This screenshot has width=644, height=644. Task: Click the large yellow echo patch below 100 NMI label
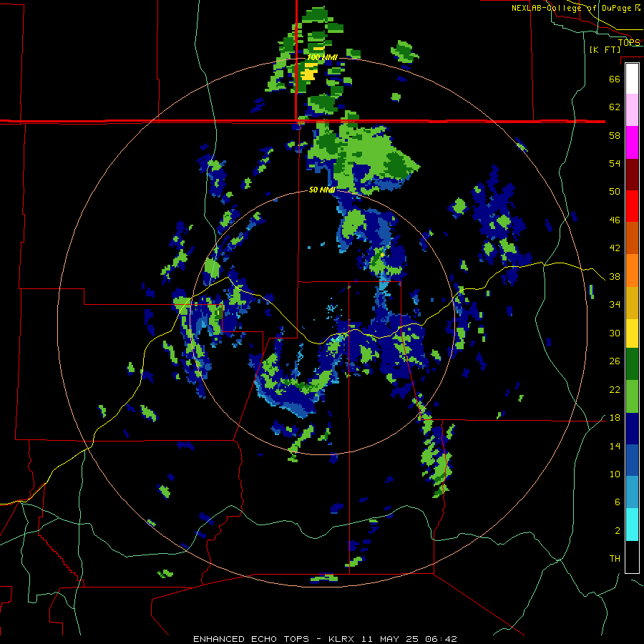(x=309, y=72)
